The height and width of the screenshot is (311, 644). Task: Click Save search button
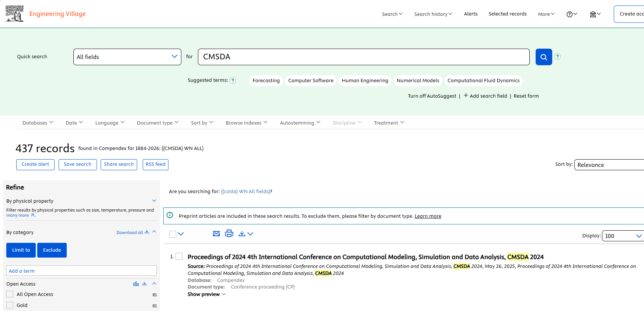pos(77,164)
